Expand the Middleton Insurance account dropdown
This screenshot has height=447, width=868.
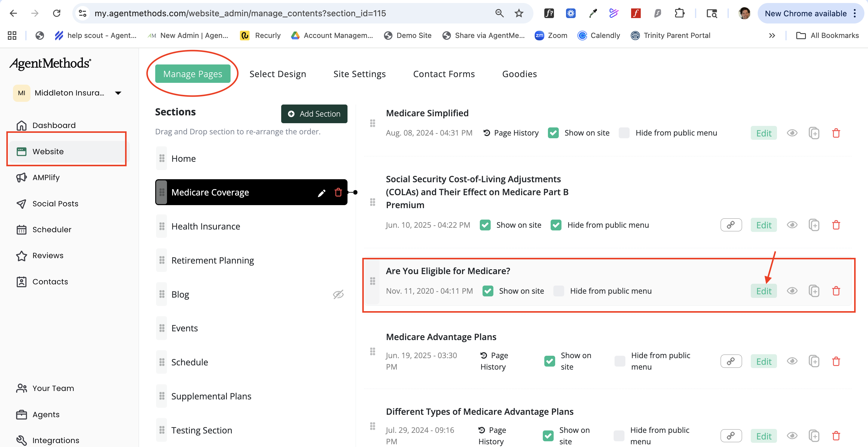pyautogui.click(x=118, y=93)
